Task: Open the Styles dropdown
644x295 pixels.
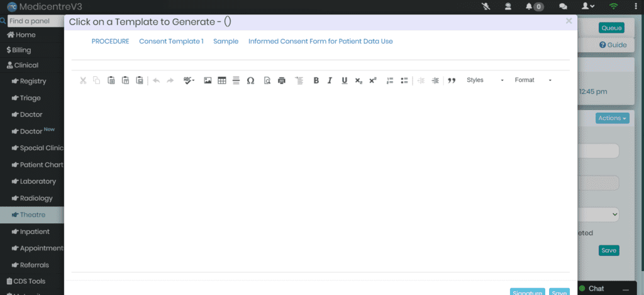Action: (x=485, y=80)
